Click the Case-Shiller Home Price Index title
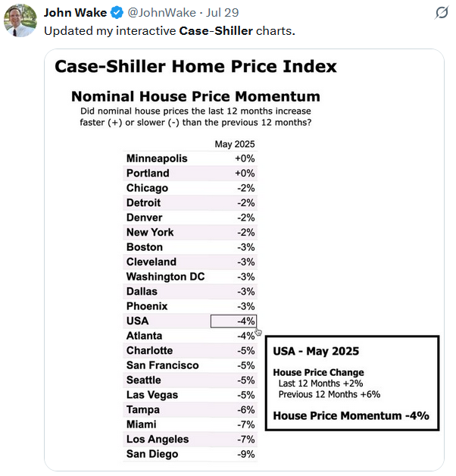 pos(195,67)
